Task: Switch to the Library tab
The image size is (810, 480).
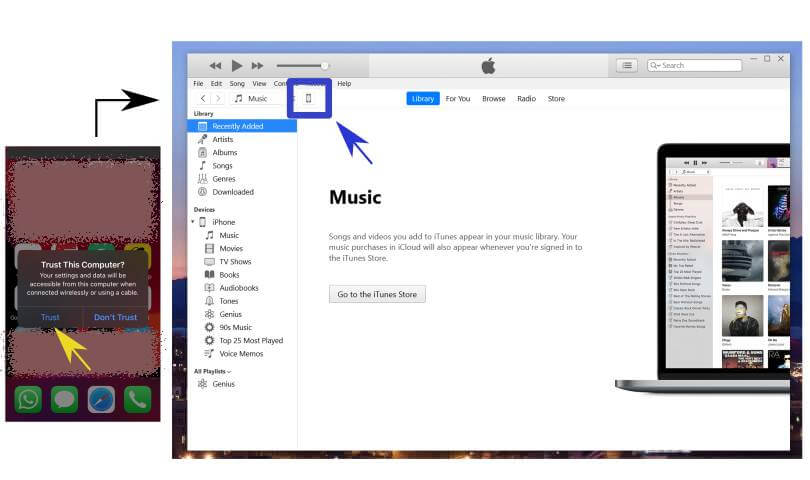Action: click(x=423, y=98)
